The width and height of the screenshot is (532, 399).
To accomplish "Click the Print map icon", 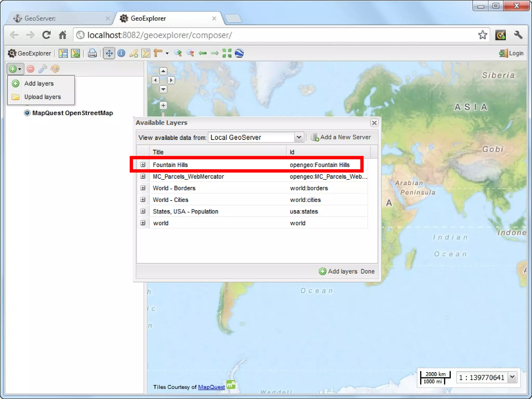I will pyautogui.click(x=92, y=53).
